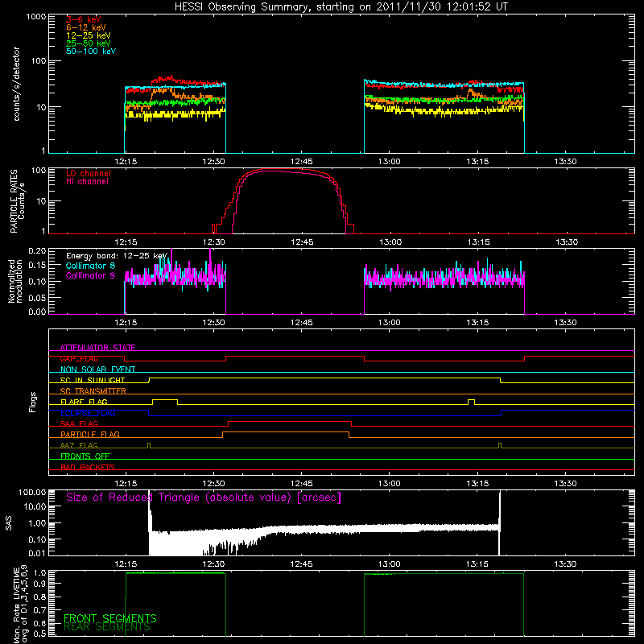This screenshot has width=644, height=644.
Task: Click the LO channel legend label
Action: [x=89, y=173]
